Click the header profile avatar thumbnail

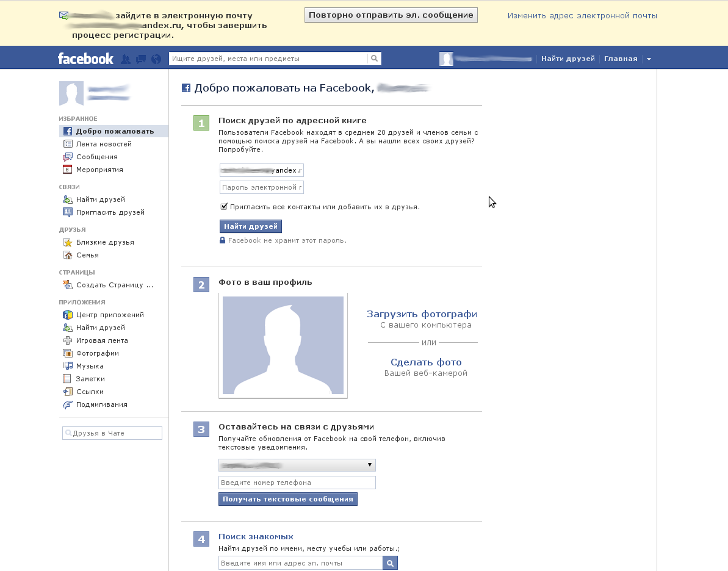coord(446,59)
